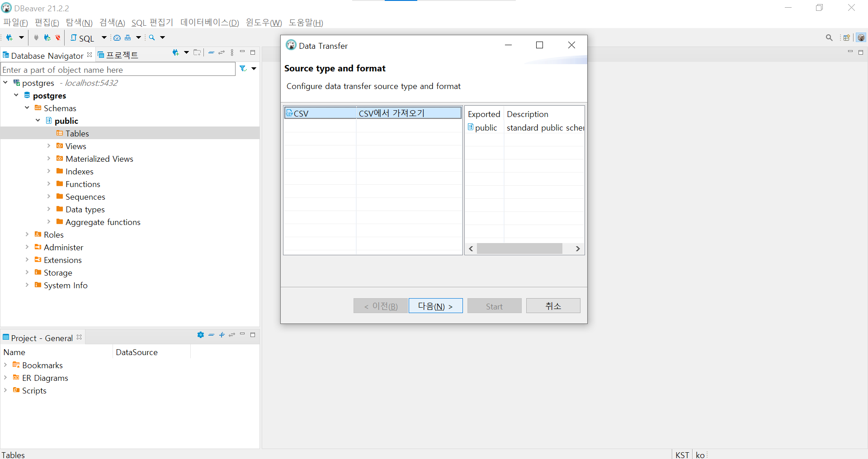Open the search icon dropdown arrow

[x=163, y=37]
